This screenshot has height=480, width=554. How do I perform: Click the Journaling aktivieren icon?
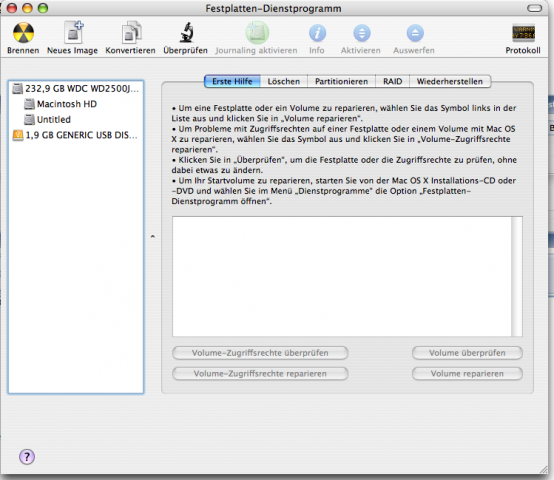click(x=257, y=32)
